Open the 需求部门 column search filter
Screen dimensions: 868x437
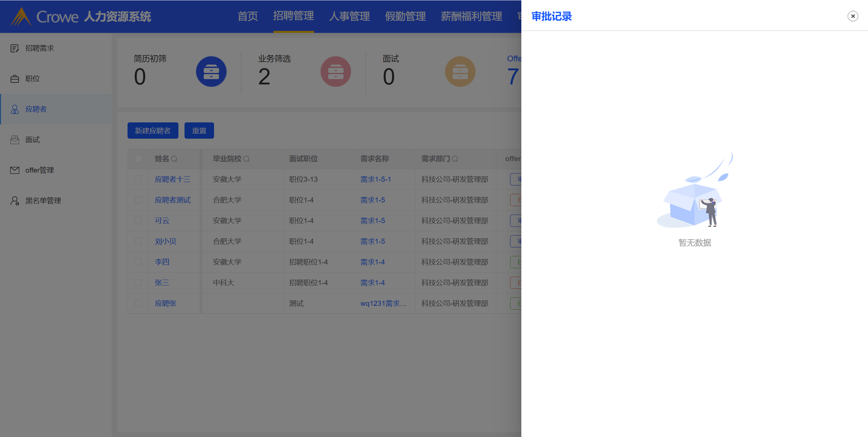[x=455, y=159]
